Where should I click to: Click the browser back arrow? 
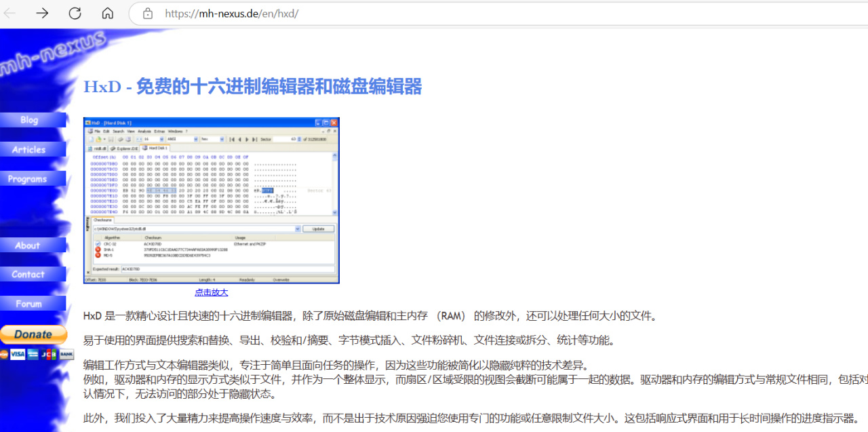tap(10, 14)
